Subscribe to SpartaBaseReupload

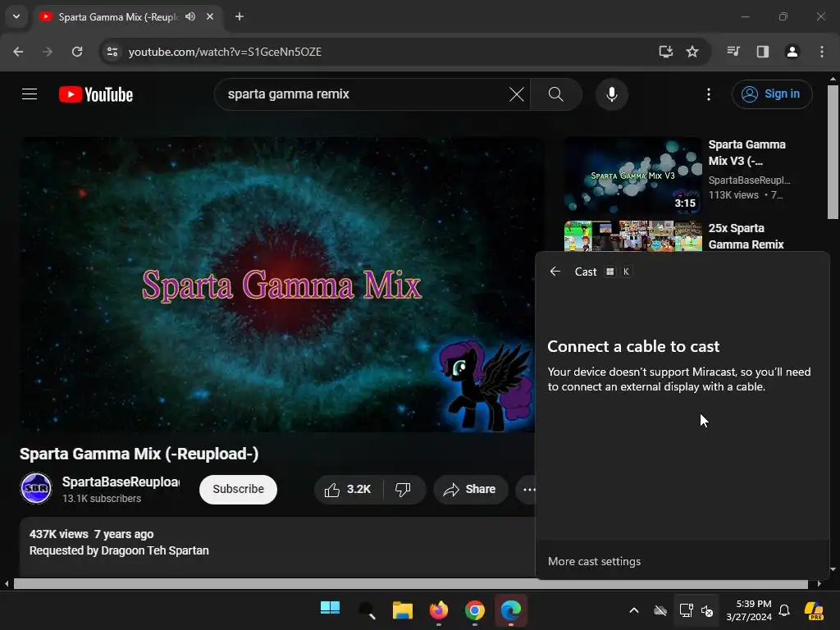pos(238,489)
